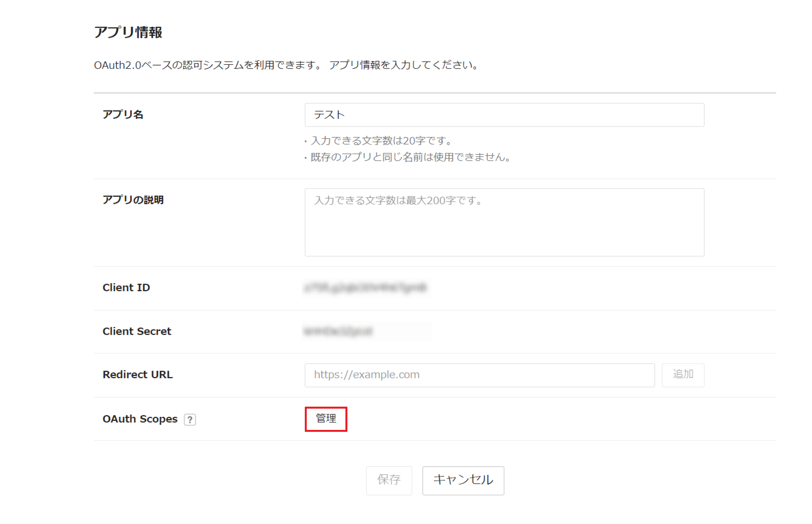Select the blurred Client Secret value
Image resolution: width=812 pixels, height=524 pixels.
click(x=338, y=331)
